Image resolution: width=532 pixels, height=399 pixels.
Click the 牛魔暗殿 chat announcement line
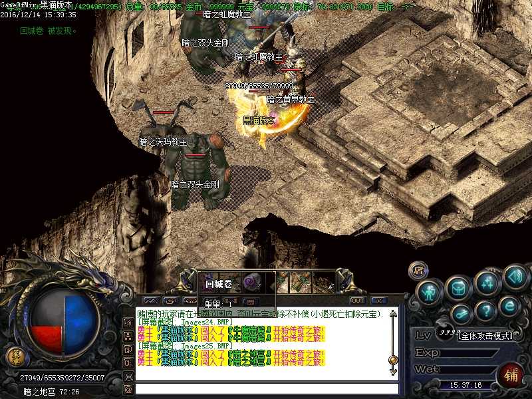231,334
